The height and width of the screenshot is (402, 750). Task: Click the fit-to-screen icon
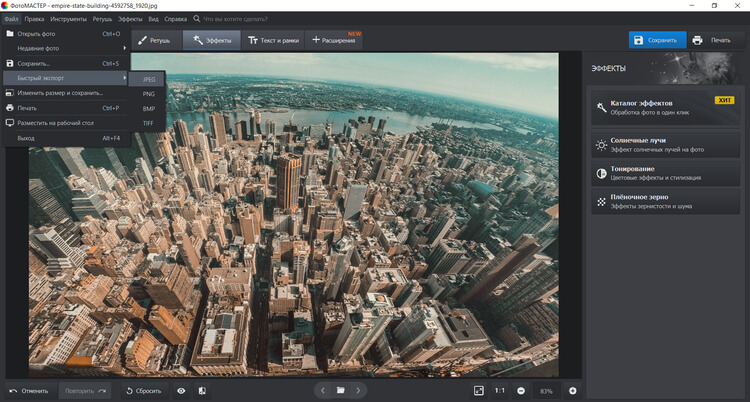[x=479, y=390]
